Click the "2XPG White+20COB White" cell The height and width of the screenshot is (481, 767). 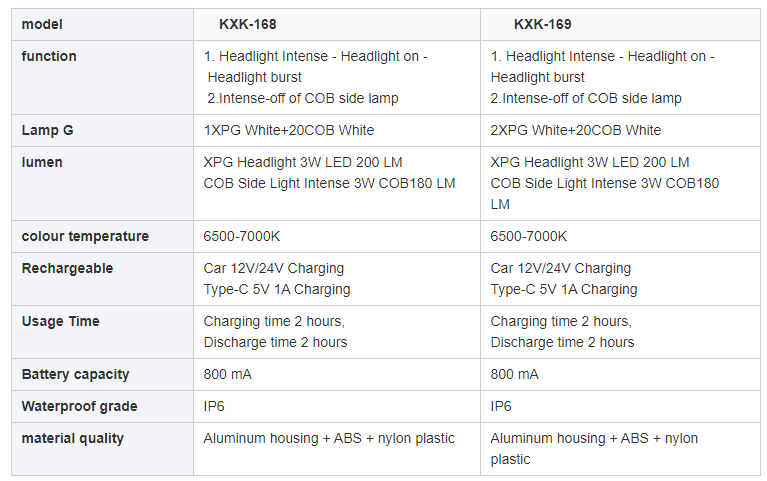point(576,130)
